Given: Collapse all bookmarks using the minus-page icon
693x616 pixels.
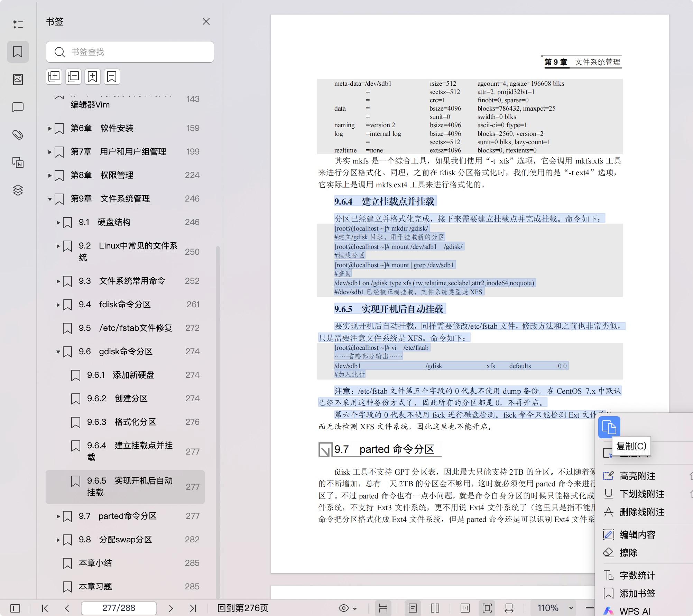Looking at the screenshot, I should (x=73, y=76).
